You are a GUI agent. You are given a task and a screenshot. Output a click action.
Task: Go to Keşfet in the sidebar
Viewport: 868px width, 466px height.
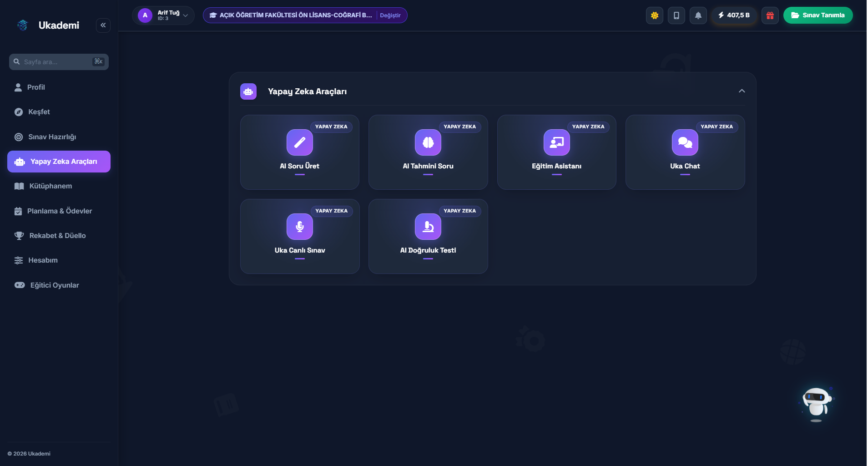[59, 112]
